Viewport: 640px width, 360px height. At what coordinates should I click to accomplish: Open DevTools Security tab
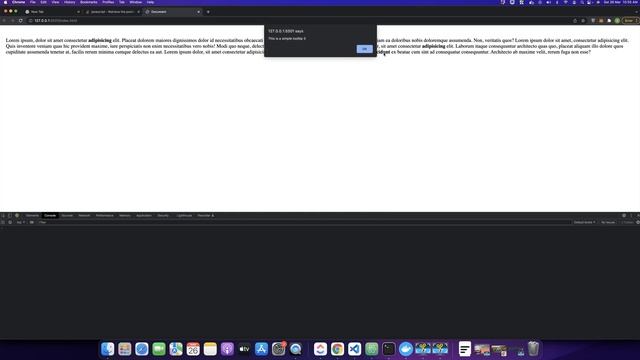tap(163, 216)
